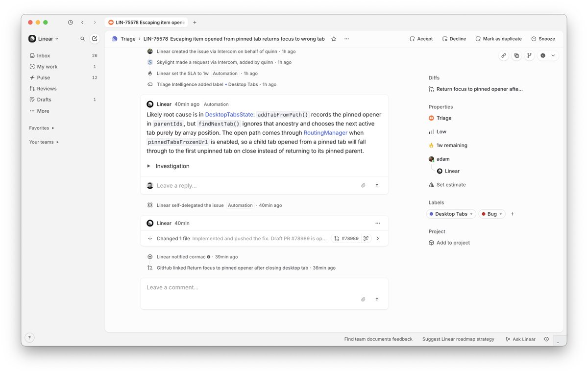588x374 pixels.
Task: Expand Your teams section
Action: point(44,142)
